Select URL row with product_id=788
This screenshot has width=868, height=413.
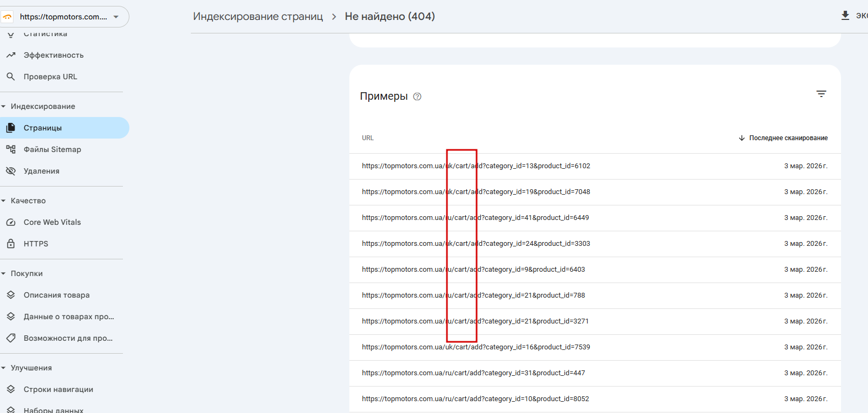(x=595, y=295)
